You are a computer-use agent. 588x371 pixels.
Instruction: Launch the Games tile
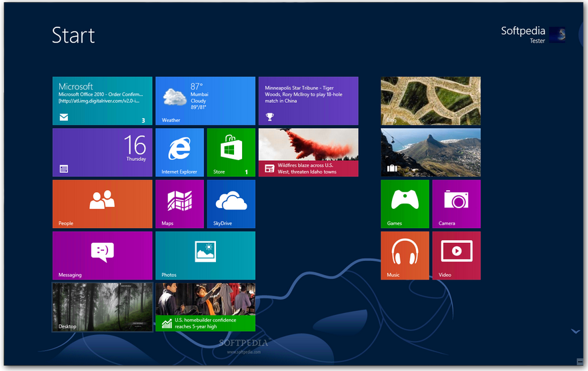click(405, 204)
